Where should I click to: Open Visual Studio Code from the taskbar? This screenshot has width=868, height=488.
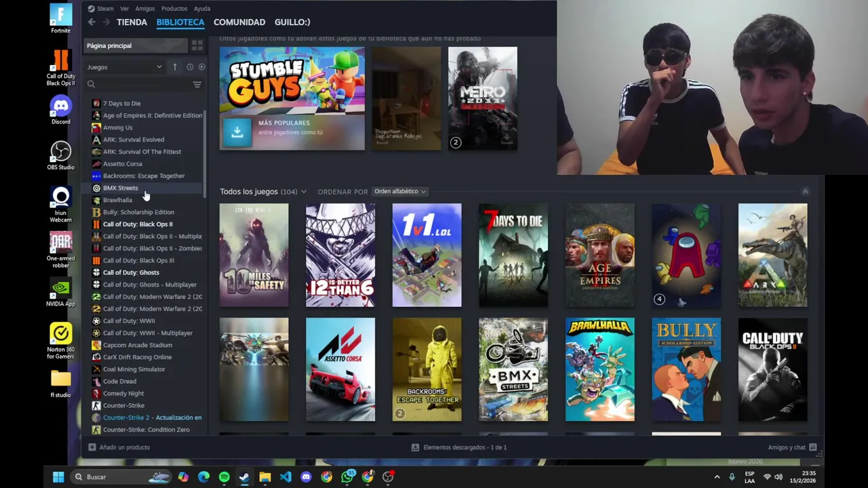click(285, 477)
